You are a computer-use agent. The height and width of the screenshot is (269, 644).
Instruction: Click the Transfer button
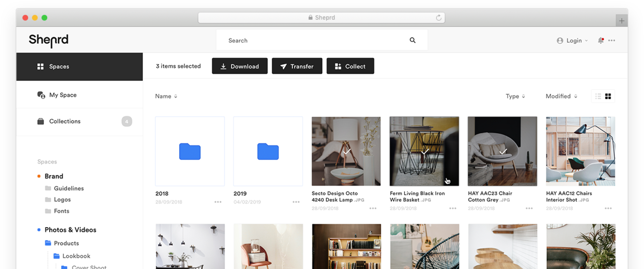tap(297, 66)
